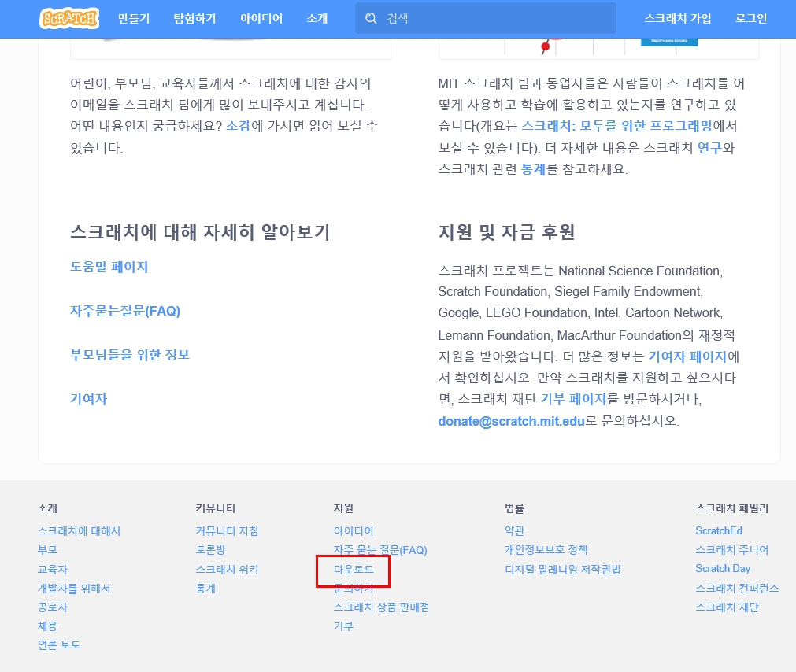Open the 탐험하기 menu item

click(x=194, y=19)
